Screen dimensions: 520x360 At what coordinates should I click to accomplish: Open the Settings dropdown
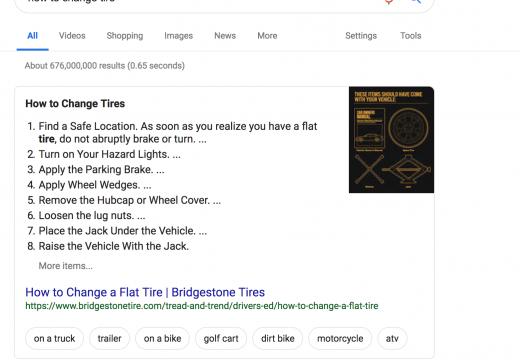[x=361, y=36]
